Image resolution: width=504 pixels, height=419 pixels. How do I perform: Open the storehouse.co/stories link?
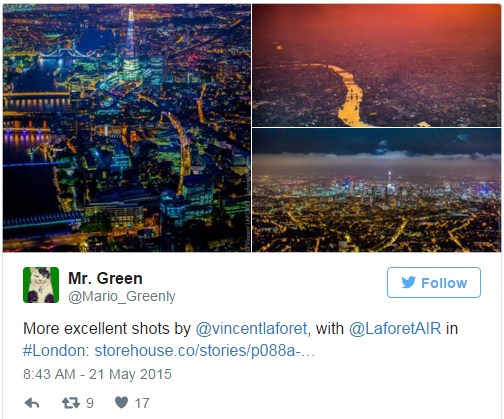pos(205,351)
